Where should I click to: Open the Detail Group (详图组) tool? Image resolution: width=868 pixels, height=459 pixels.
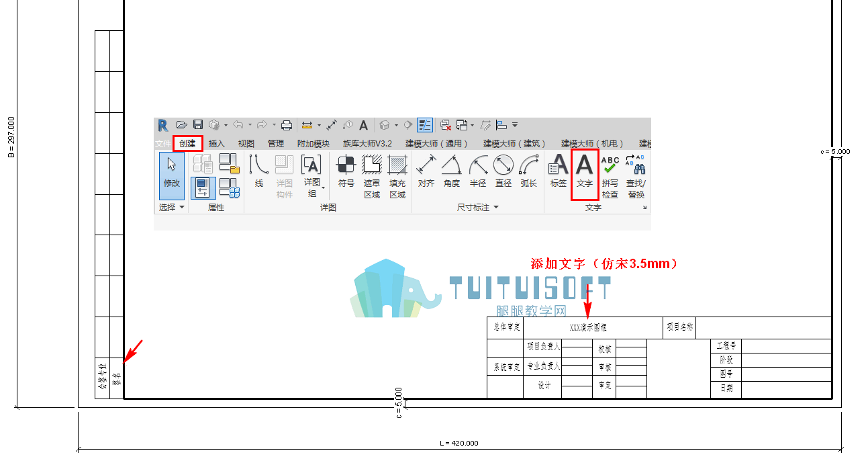point(311,176)
